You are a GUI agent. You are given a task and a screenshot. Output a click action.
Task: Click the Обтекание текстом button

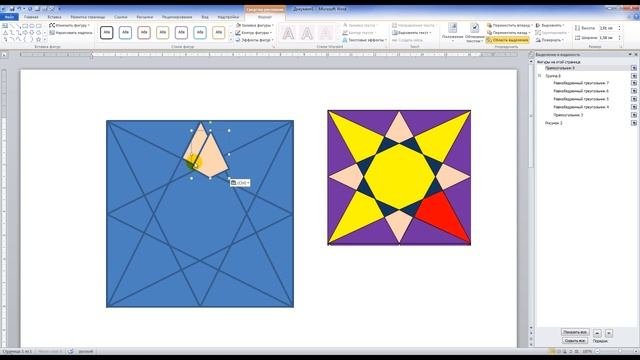(474, 33)
